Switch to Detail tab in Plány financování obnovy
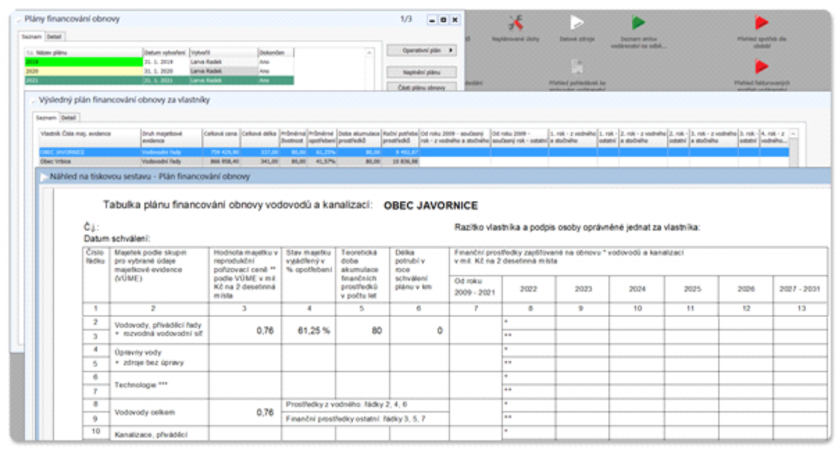This screenshot has width=840, height=450. point(54,37)
